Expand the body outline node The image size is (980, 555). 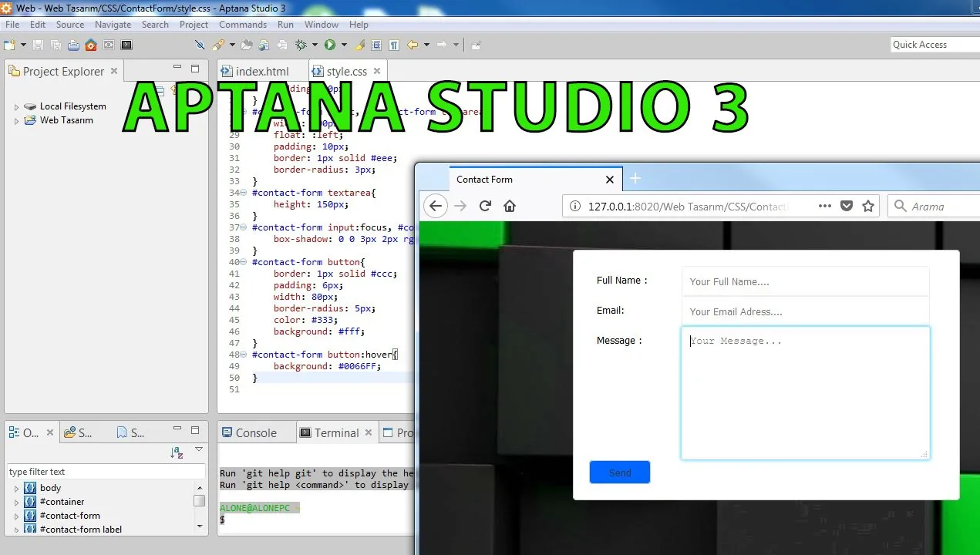(x=16, y=489)
